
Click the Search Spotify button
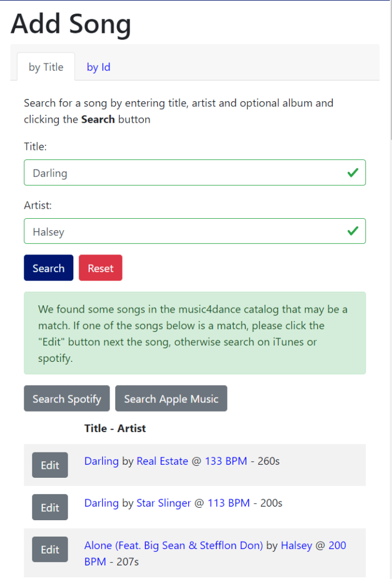67,399
